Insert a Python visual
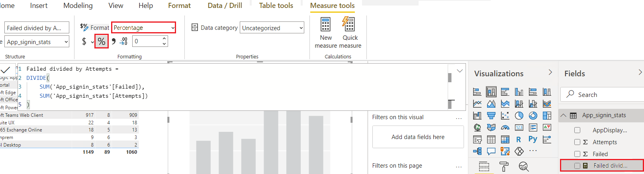Viewport: 644px width, 174px height. [533, 139]
